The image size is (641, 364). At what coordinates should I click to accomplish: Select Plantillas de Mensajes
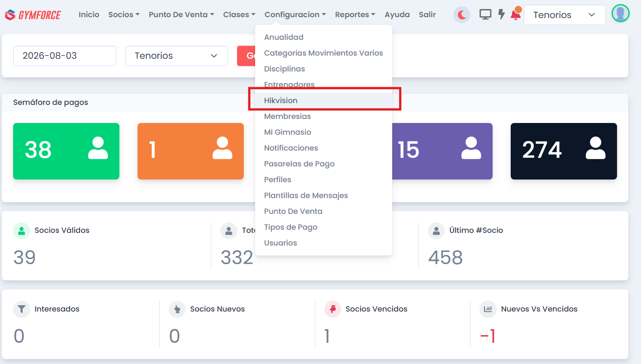pyautogui.click(x=323, y=195)
